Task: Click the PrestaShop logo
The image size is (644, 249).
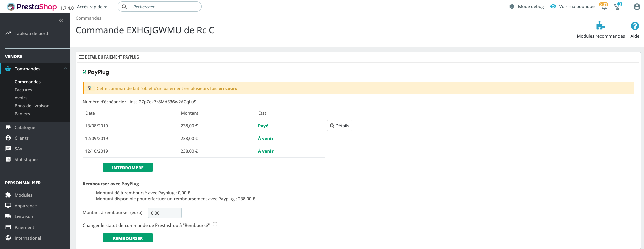Action: pos(32,7)
